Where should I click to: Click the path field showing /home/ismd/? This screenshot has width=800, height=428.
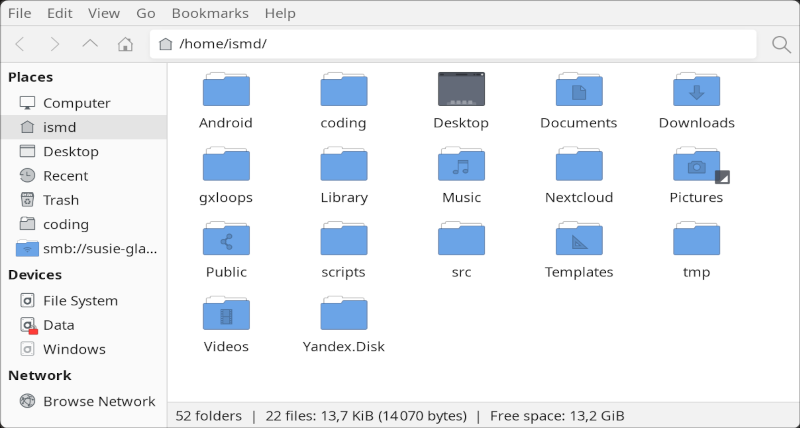452,44
